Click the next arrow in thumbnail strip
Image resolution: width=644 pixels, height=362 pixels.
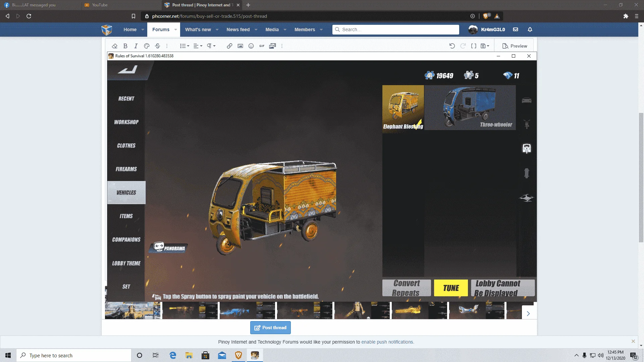point(528,314)
